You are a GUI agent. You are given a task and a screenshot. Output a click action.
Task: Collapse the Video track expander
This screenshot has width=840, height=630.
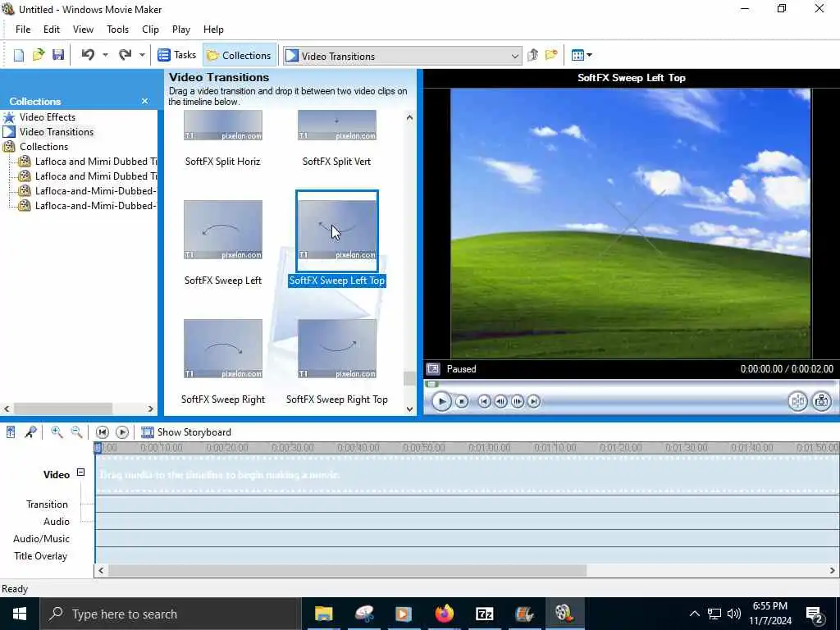click(81, 472)
